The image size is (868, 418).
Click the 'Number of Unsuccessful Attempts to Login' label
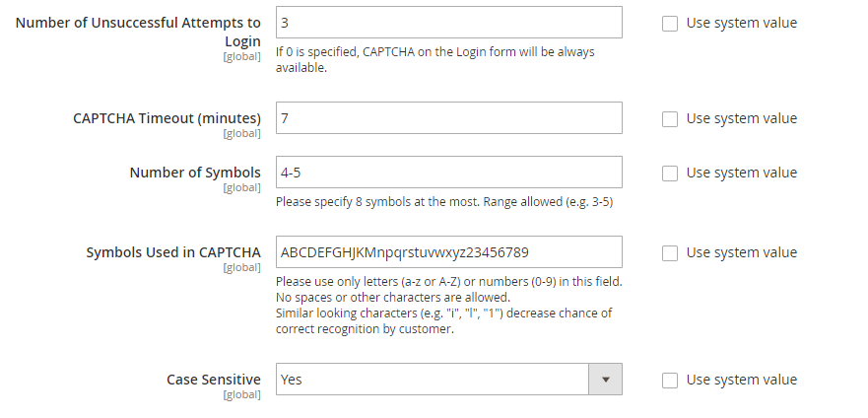point(138,32)
